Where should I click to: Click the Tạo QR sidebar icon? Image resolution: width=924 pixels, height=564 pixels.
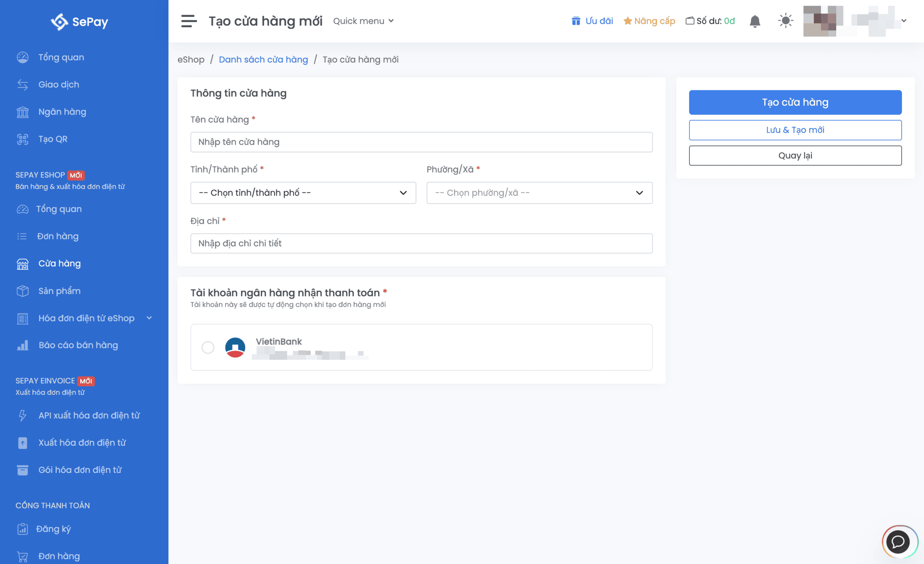[22, 139]
